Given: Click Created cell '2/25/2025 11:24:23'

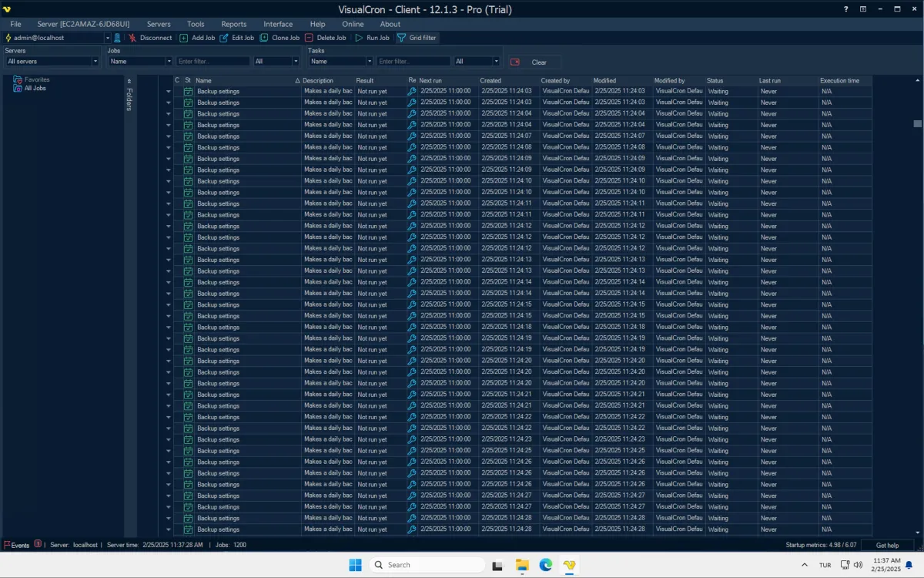Looking at the screenshot, I should pos(506,439).
